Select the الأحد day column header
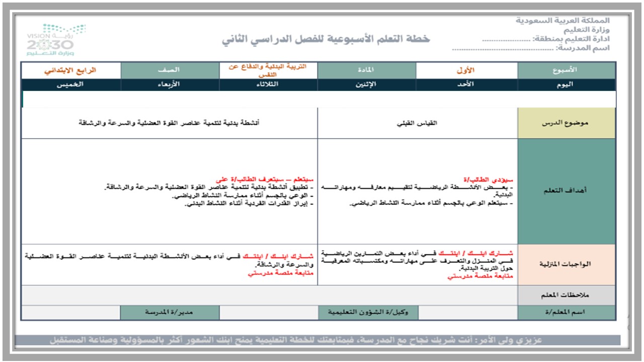The width and height of the screenshot is (644, 362). click(465, 84)
